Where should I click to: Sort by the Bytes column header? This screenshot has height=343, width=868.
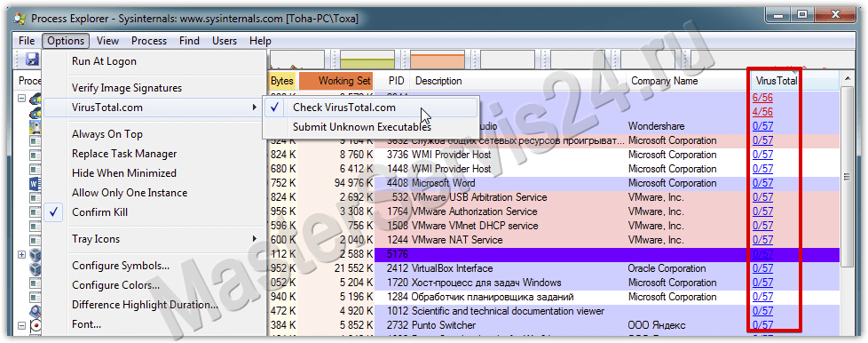click(282, 81)
